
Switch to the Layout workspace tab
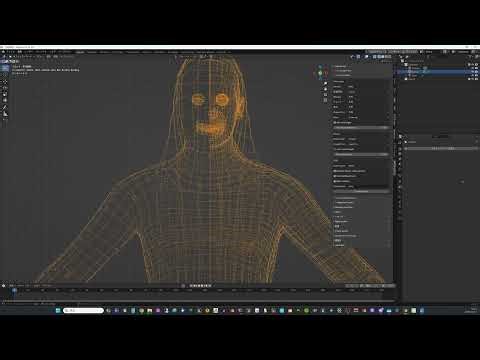pos(80,52)
